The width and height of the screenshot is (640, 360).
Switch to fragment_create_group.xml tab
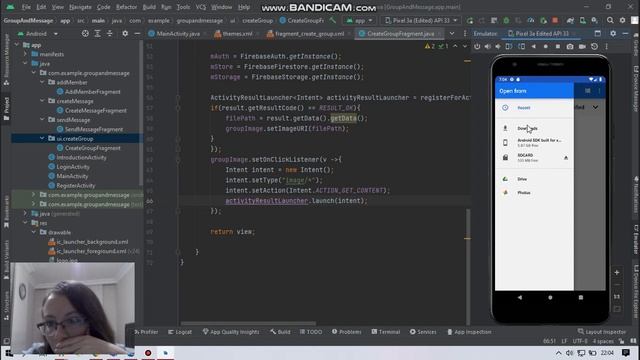(x=309, y=33)
